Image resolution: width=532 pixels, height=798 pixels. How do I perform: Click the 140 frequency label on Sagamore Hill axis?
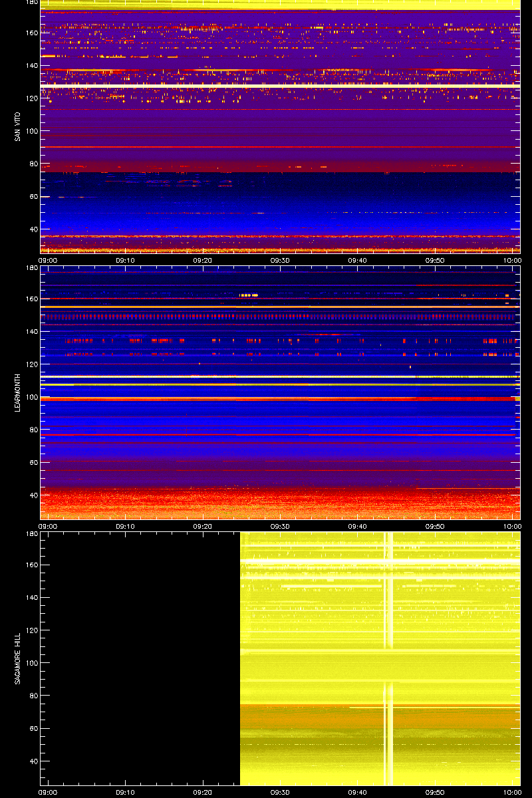coord(31,598)
